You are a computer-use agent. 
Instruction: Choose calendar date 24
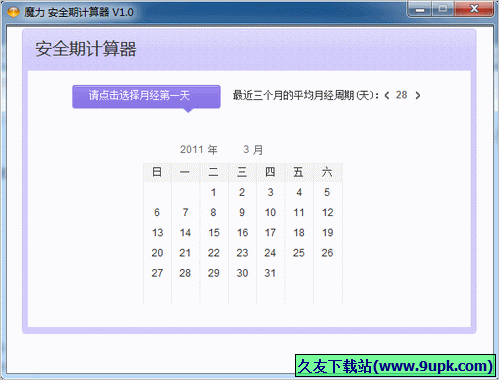coord(270,253)
